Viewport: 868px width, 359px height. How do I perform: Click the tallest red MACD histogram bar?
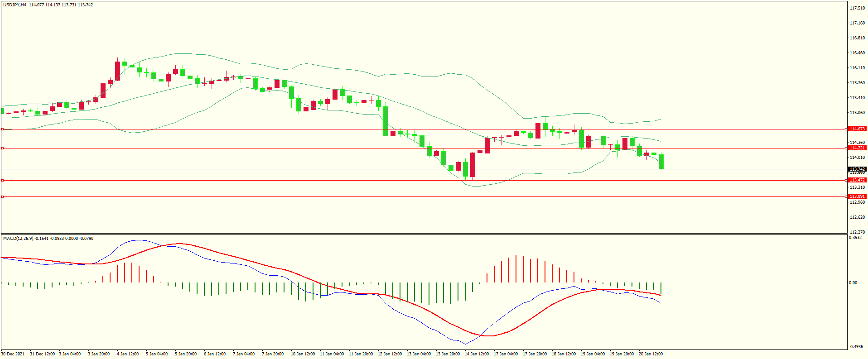pos(516,269)
